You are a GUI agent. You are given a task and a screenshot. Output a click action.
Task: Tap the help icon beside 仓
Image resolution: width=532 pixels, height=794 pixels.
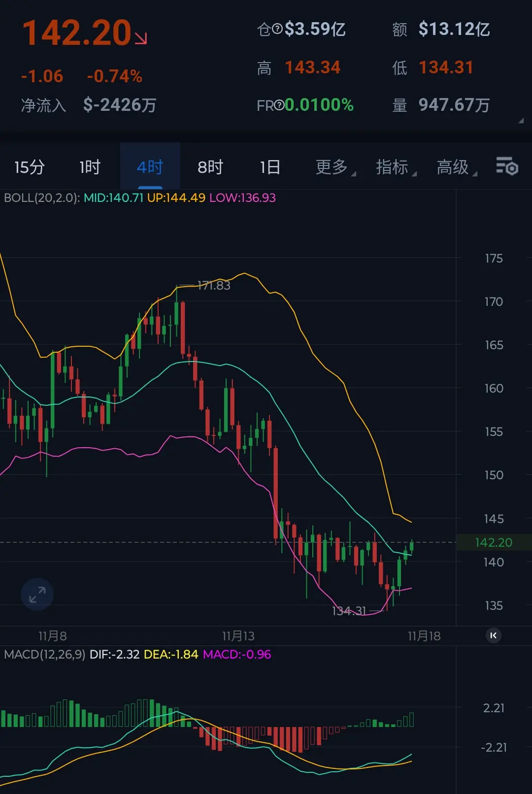tap(277, 29)
